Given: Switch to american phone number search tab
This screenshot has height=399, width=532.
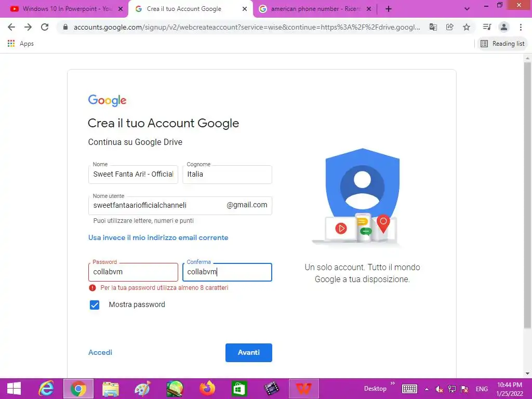Looking at the screenshot, I should 311,9.
